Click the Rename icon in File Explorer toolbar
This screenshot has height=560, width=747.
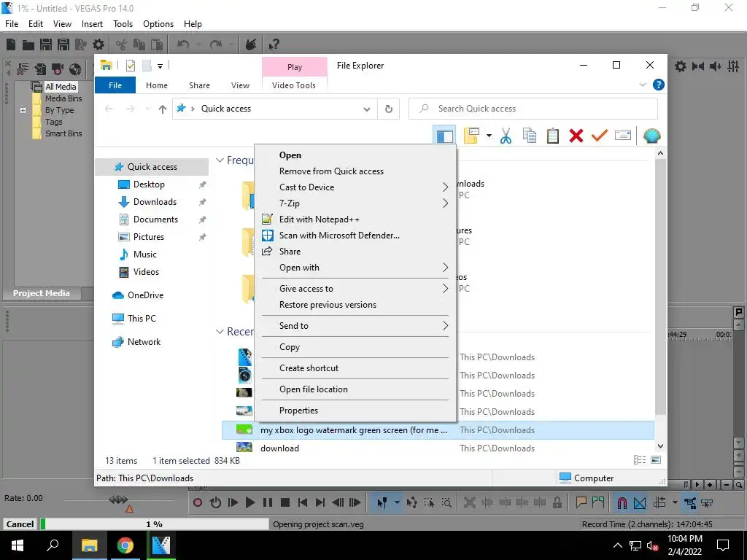(x=623, y=136)
